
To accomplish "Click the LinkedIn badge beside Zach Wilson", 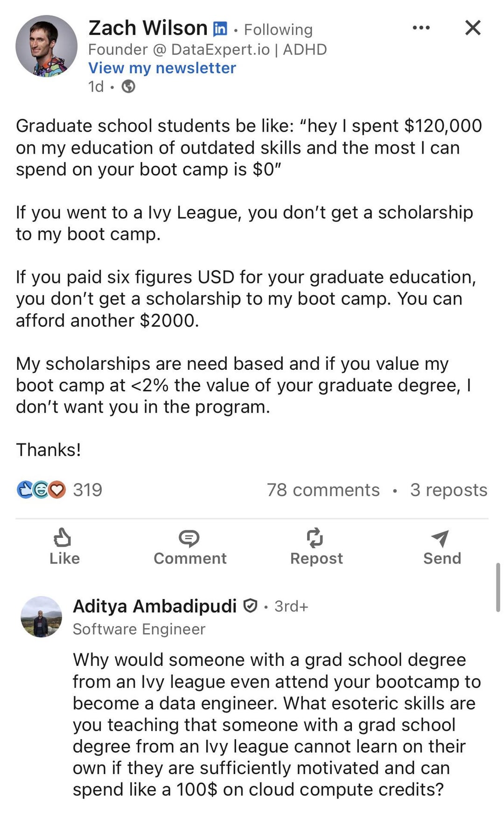I will (x=220, y=29).
